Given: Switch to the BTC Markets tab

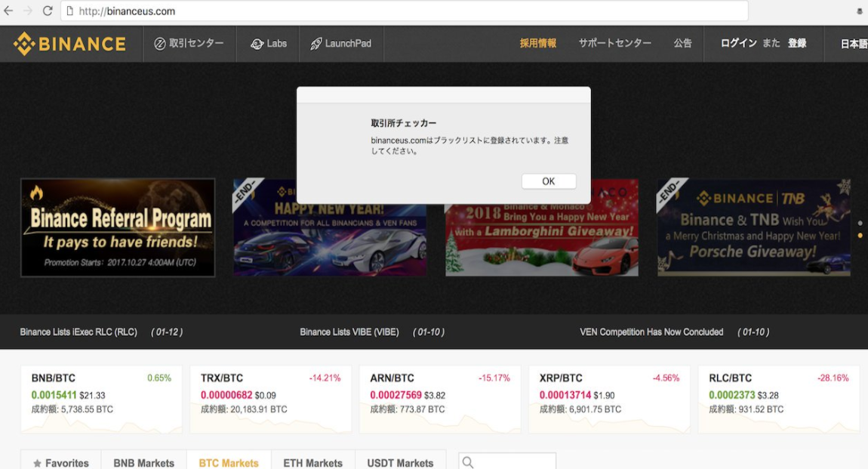Looking at the screenshot, I should coord(229,461).
